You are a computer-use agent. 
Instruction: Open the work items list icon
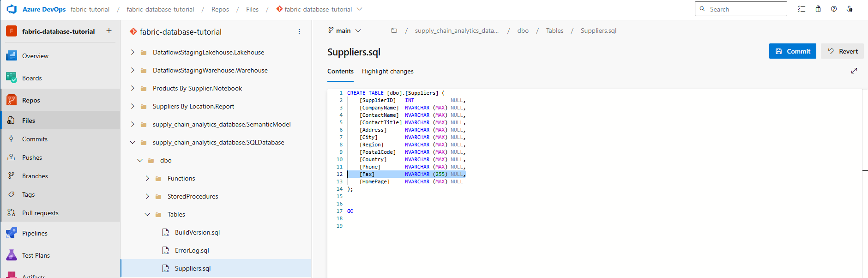[802, 9]
